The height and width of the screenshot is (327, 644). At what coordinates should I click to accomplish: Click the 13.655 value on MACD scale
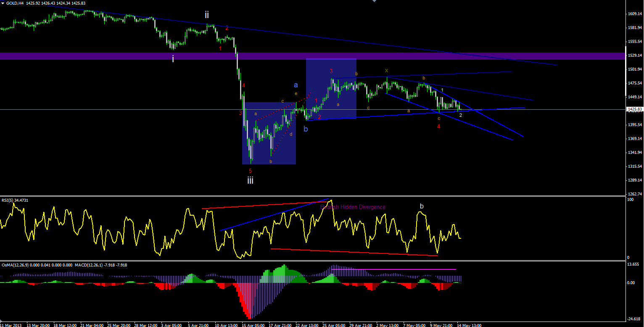tap(633, 264)
